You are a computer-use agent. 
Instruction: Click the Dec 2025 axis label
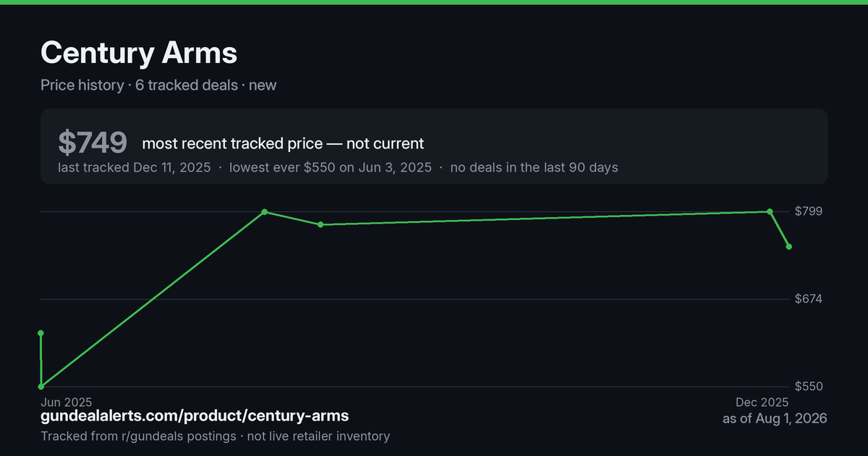point(762,402)
